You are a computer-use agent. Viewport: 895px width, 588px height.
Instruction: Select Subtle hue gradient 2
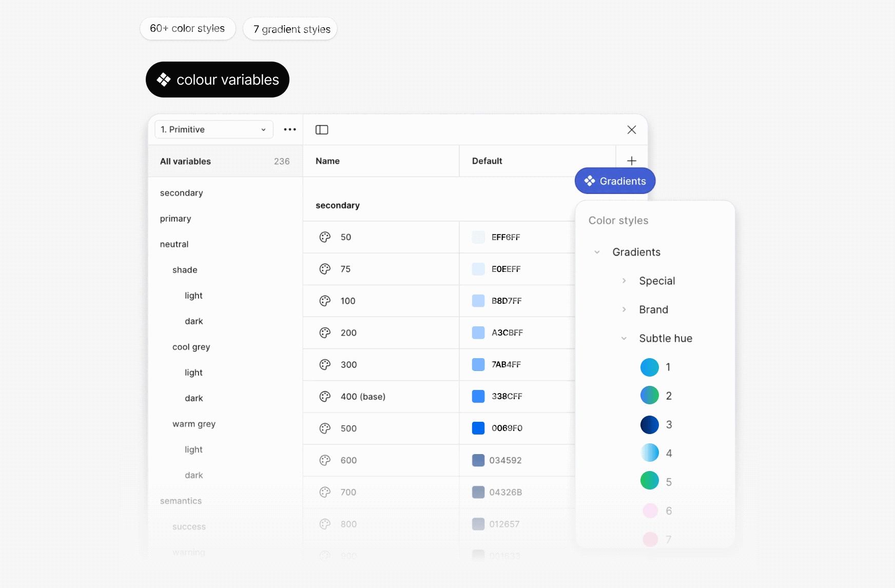pos(650,396)
